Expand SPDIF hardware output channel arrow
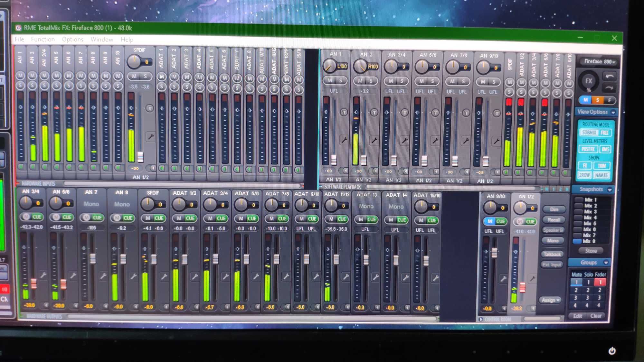Screen dimensions: 644x362 [x=166, y=307]
